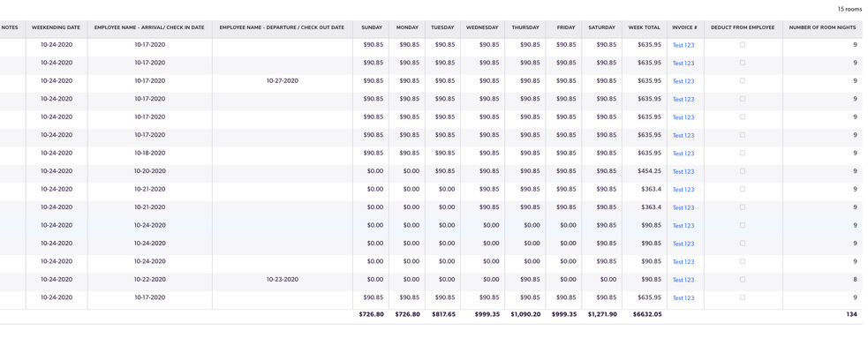
Task: Select the 15 rooms count label
Action: [x=849, y=9]
